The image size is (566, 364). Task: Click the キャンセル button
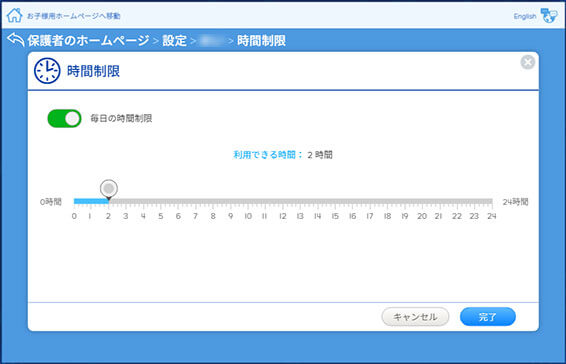pos(415,317)
